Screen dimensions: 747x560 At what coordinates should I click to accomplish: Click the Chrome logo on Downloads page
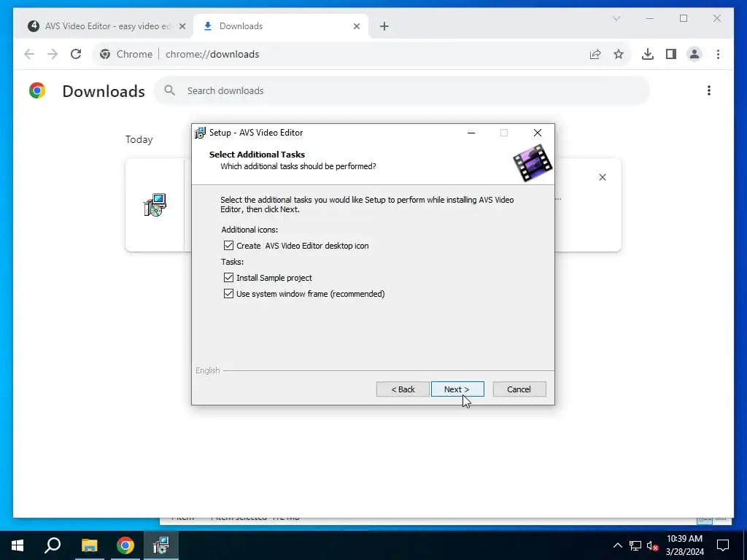pos(36,90)
